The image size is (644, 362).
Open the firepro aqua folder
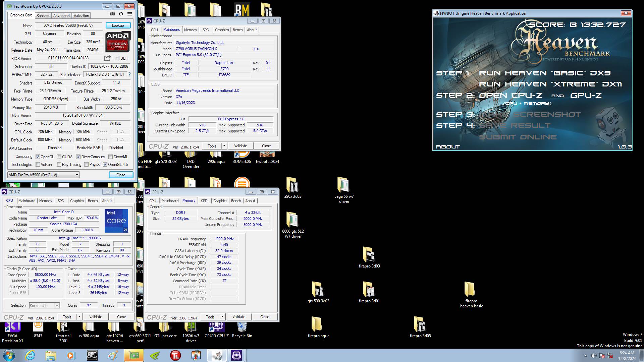point(318,327)
